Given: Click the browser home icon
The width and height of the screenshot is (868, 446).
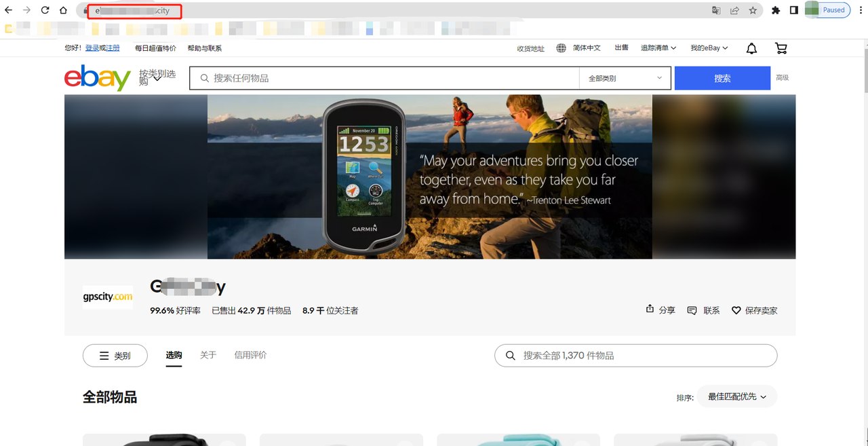Looking at the screenshot, I should (63, 10).
